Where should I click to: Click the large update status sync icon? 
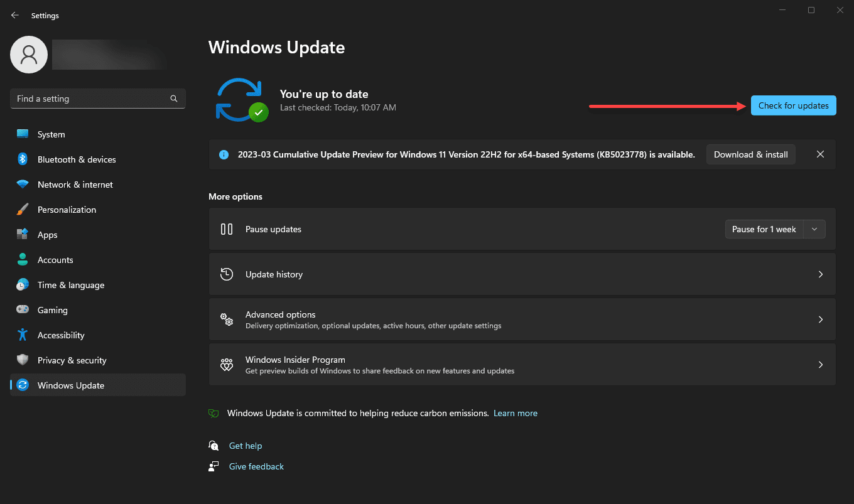pyautogui.click(x=241, y=100)
